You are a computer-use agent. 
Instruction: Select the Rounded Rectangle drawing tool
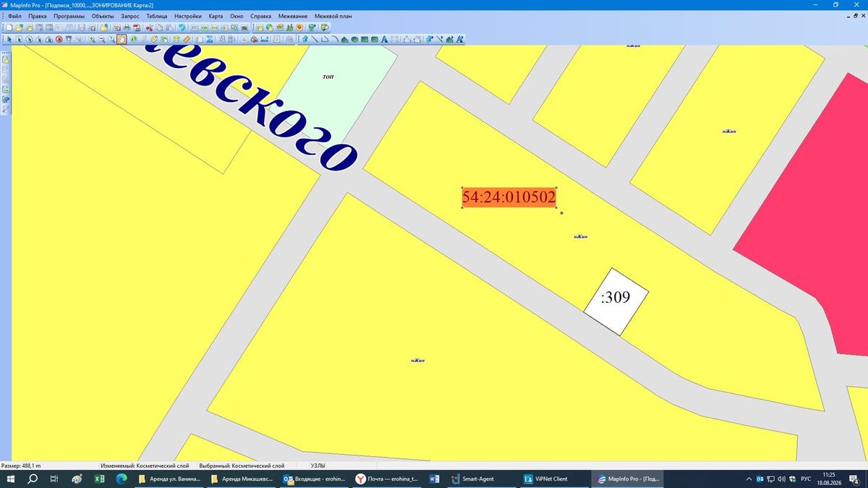[375, 39]
